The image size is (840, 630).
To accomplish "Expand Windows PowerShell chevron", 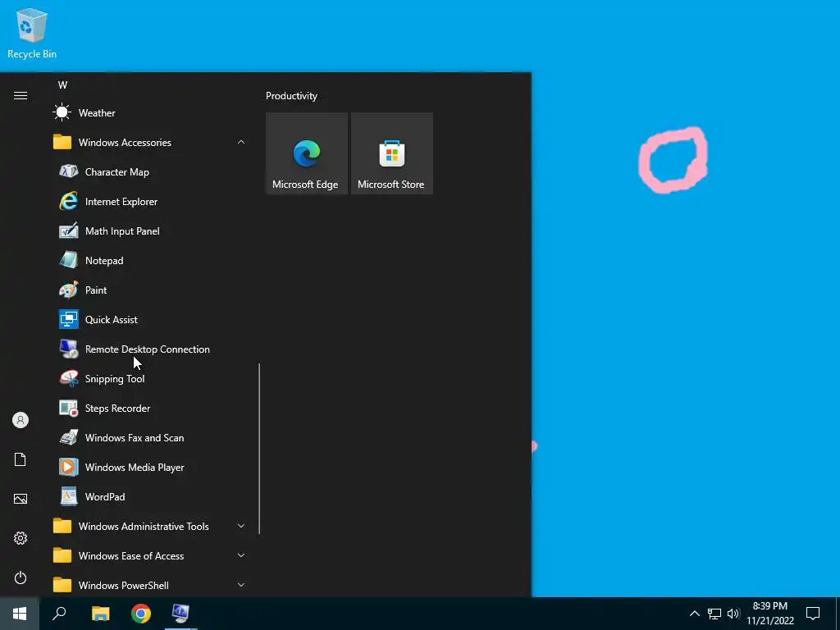I will [x=241, y=585].
